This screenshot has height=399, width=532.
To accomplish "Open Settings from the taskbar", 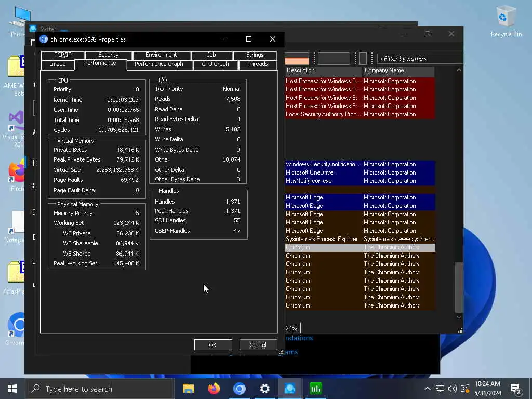I will pyautogui.click(x=264, y=389).
